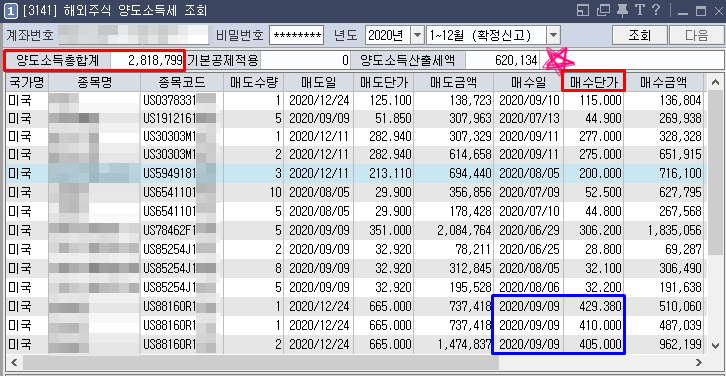Pin the window with the pushpin icon
The width and height of the screenshot is (726, 376).
[x=623, y=11]
